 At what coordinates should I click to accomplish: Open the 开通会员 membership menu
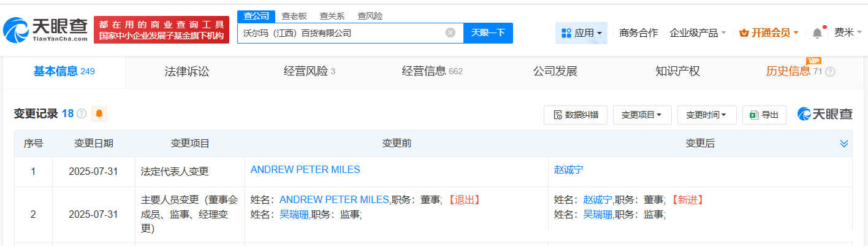point(769,33)
